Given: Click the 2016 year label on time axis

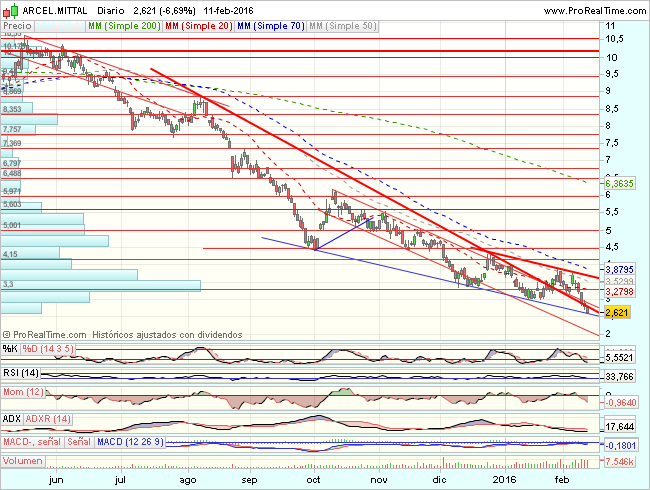Looking at the screenshot, I should (504, 480).
